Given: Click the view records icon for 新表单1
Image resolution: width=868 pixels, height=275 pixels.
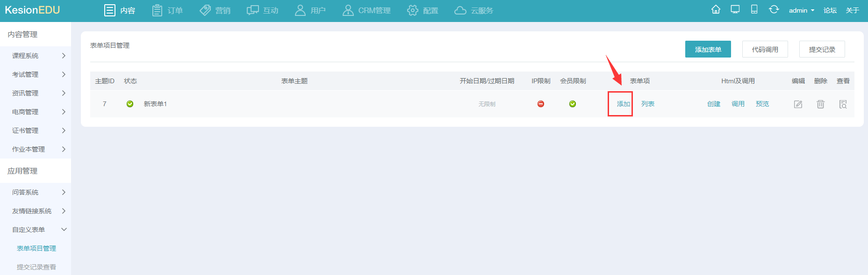Looking at the screenshot, I should tap(843, 104).
